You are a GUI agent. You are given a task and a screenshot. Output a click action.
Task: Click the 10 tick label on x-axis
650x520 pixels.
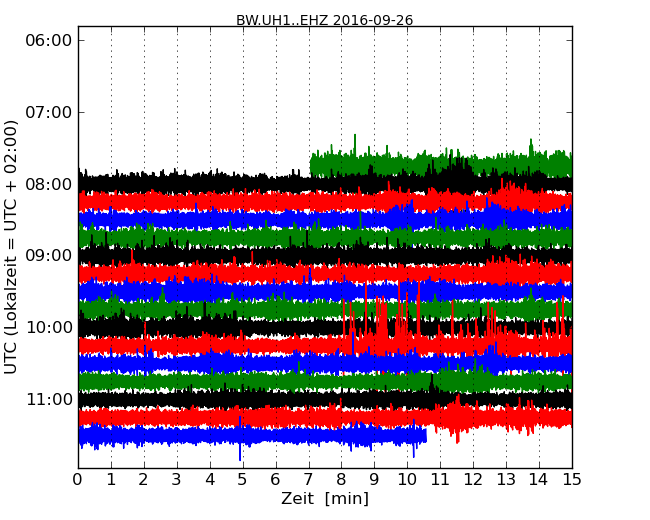(x=407, y=479)
